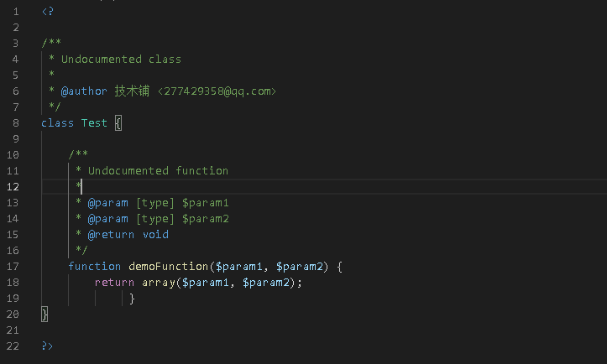Click the opening PHP tag on line 1
607x364 pixels.
(x=47, y=11)
